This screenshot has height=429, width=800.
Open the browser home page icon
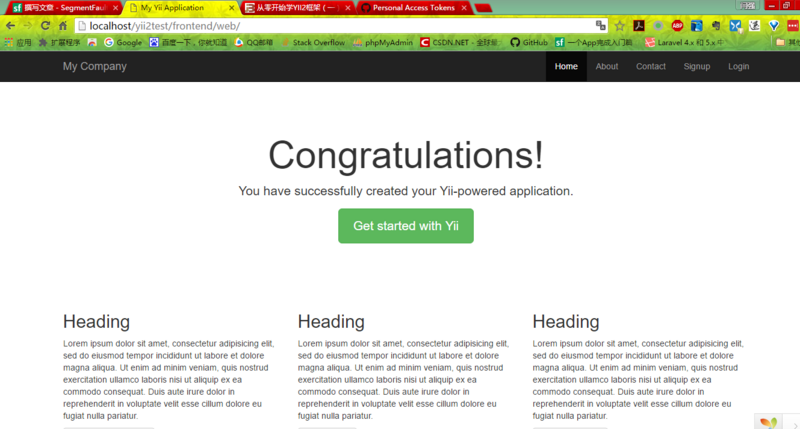pyautogui.click(x=63, y=26)
